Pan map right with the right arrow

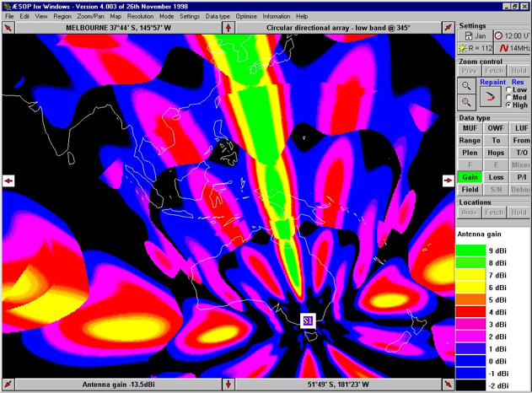coord(449,180)
